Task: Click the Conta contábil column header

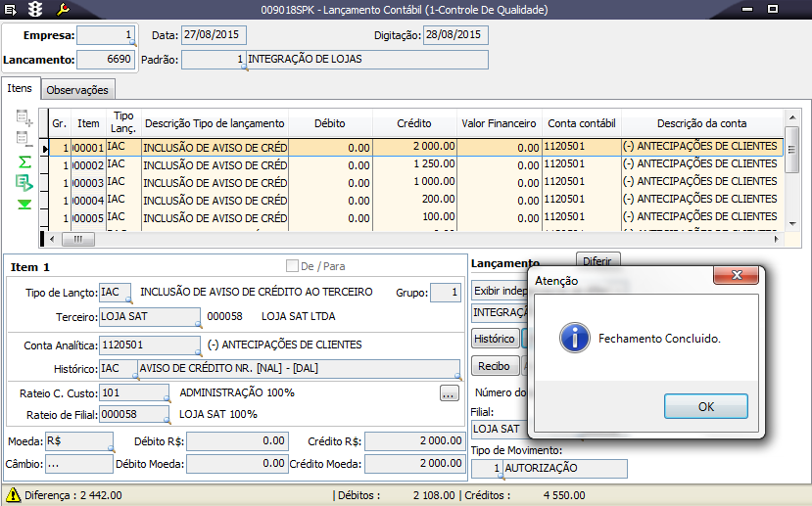Action: point(582,123)
